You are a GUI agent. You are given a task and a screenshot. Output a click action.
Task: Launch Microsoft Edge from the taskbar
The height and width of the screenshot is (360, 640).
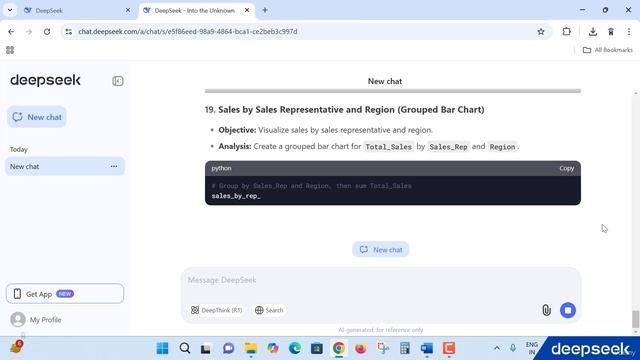click(295, 348)
